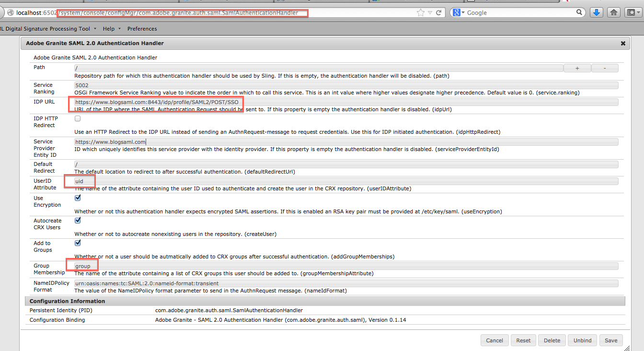Screen dimensions: 644x351
Task: Click the Group Membership attribute field
Action: pyautogui.click(x=346, y=266)
